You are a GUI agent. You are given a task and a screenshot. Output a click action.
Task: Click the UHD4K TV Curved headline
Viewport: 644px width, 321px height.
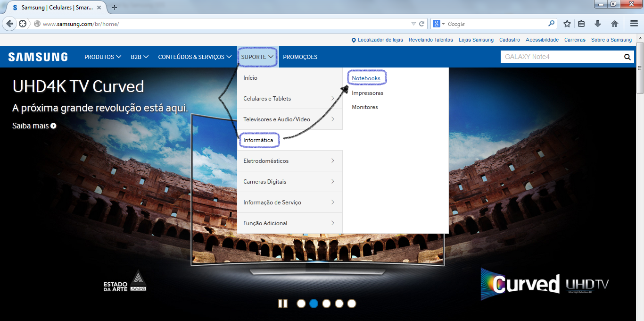[x=78, y=86]
